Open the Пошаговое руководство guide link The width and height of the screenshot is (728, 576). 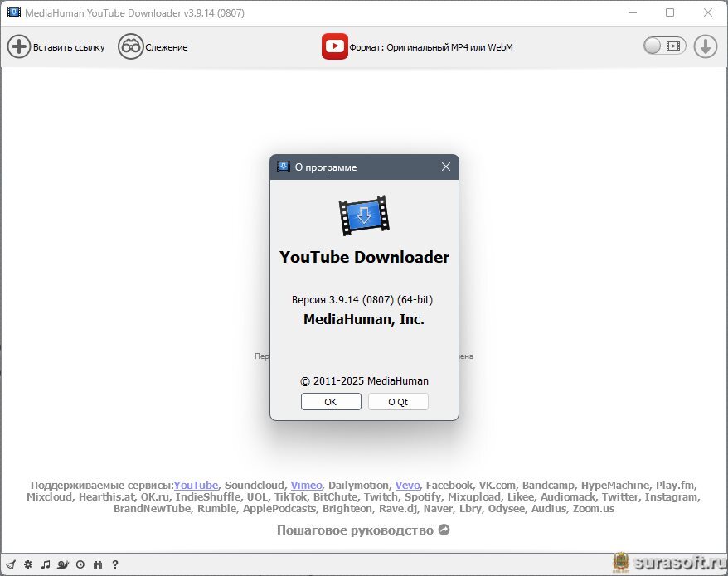[363, 530]
